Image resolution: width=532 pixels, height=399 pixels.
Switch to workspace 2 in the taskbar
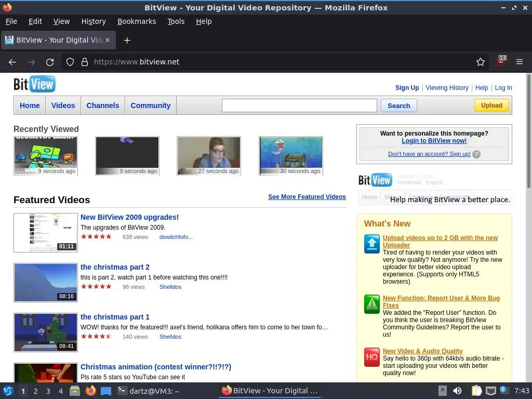point(36,391)
